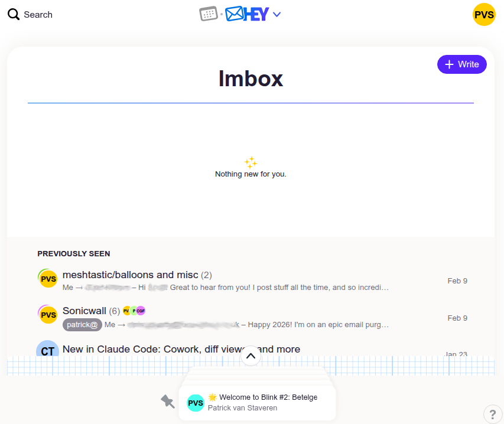
Task: Expand the tray with the up chevron
Action: pyautogui.click(x=251, y=355)
